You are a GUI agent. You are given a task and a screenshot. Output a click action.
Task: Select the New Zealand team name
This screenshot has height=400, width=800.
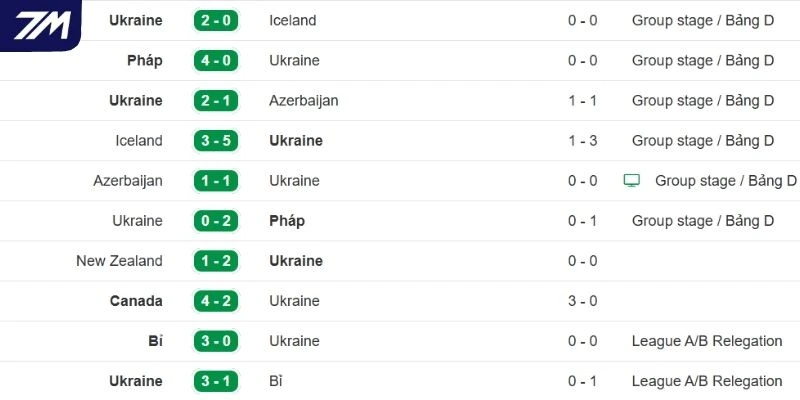point(119,261)
